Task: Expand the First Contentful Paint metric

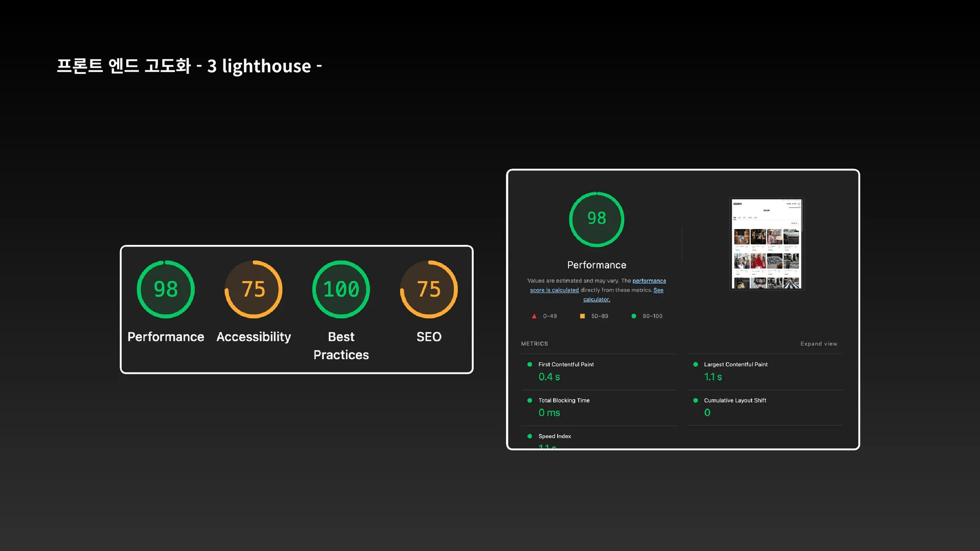Action: tap(566, 364)
